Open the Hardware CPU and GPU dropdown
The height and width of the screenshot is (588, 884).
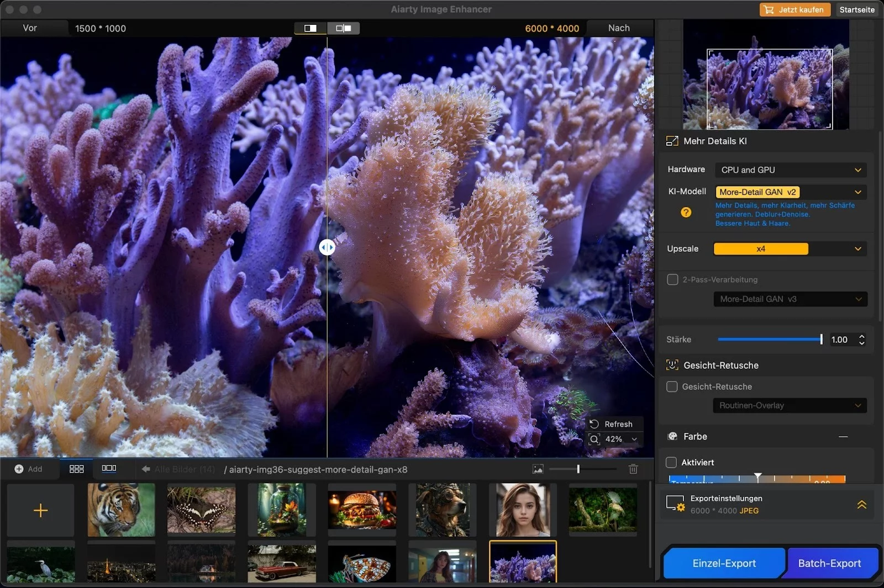pyautogui.click(x=790, y=170)
